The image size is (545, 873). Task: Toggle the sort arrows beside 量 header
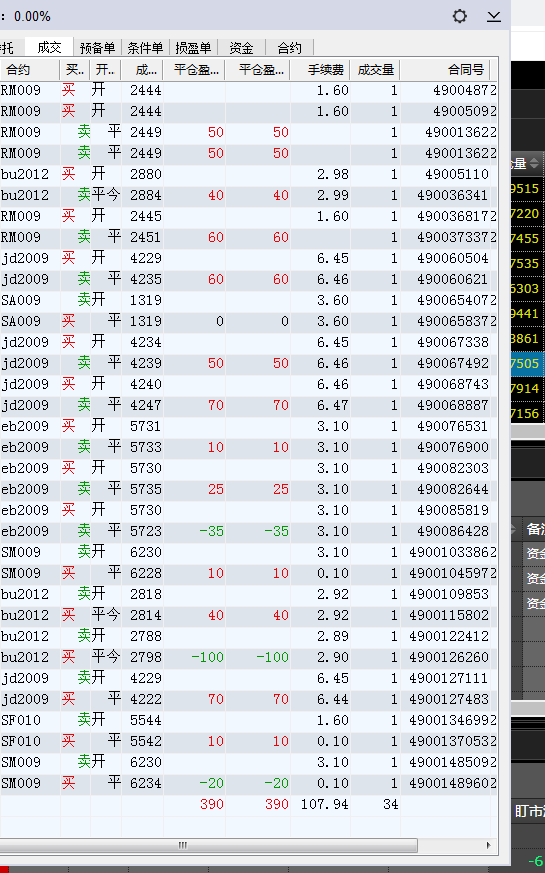[534, 163]
